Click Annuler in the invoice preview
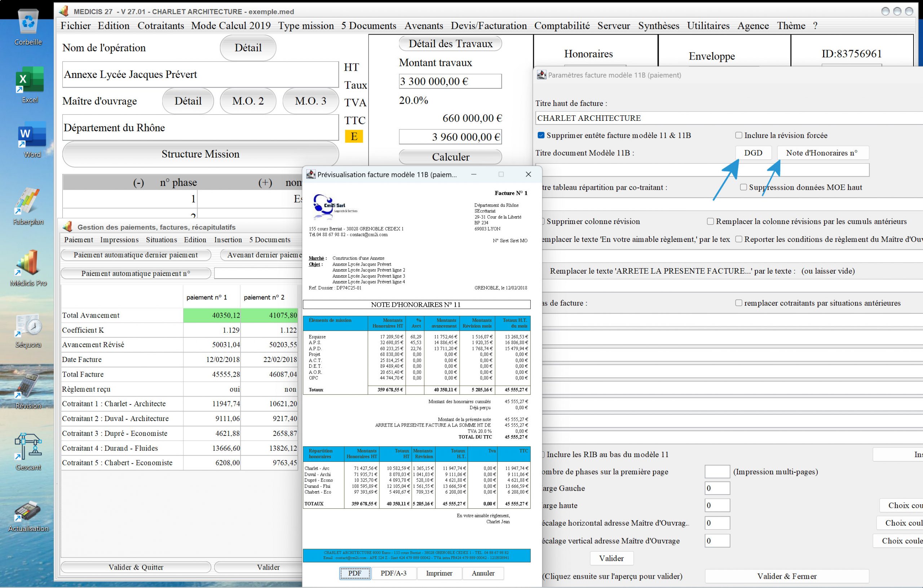This screenshot has width=923, height=588. click(x=483, y=573)
